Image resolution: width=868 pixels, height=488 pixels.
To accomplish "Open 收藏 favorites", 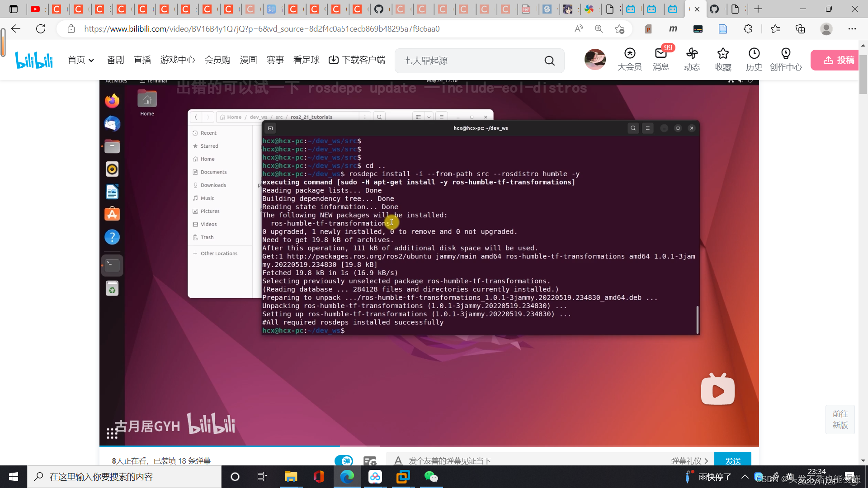I will pos(723,60).
